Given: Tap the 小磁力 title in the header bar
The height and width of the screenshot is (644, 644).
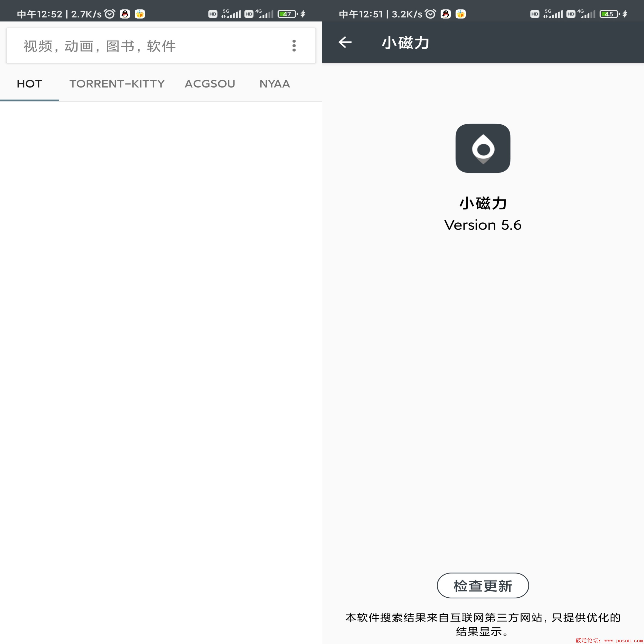Looking at the screenshot, I should [405, 43].
